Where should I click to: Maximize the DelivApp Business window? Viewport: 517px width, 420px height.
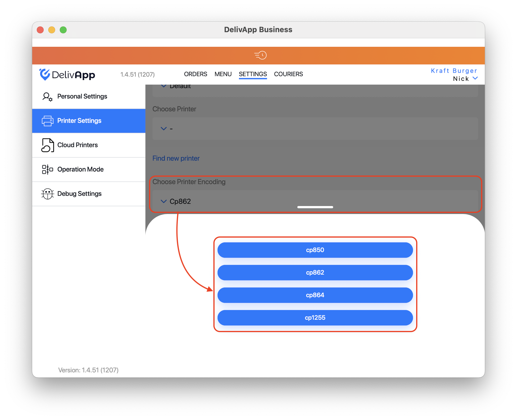coord(63,30)
